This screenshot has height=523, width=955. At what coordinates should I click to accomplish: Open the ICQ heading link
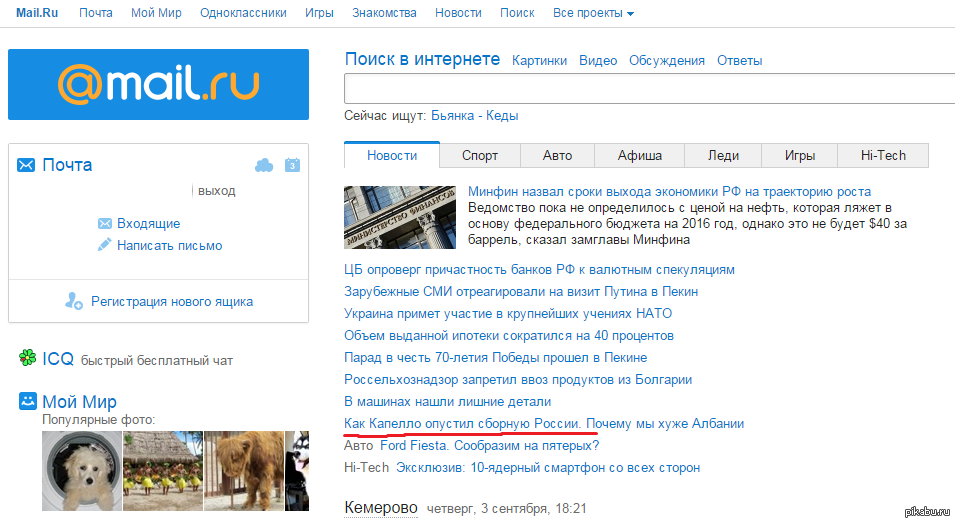coord(58,359)
